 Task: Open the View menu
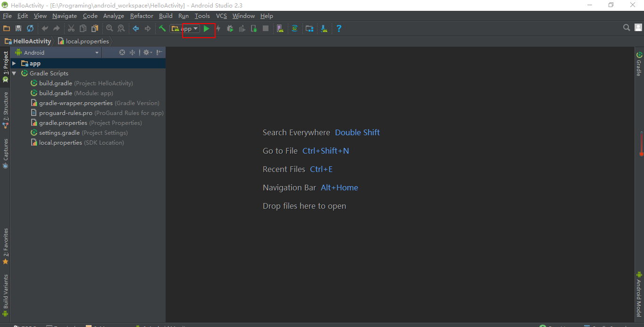pos(40,16)
